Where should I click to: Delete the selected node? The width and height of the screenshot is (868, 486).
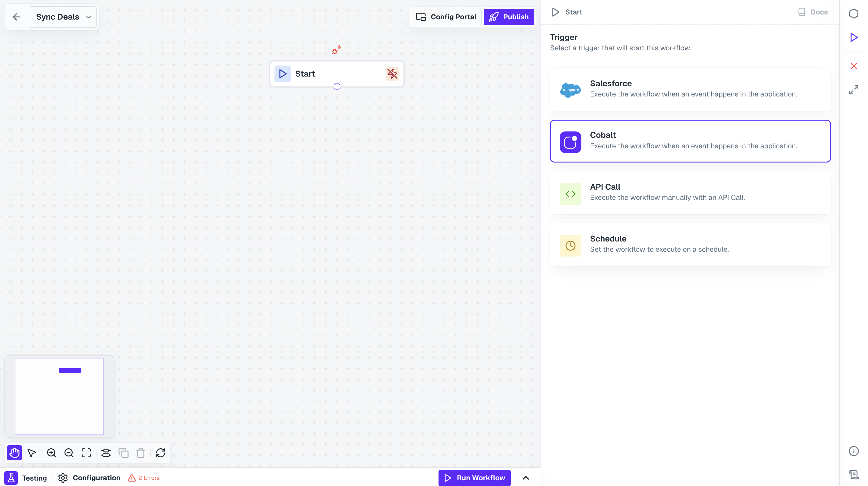point(140,453)
